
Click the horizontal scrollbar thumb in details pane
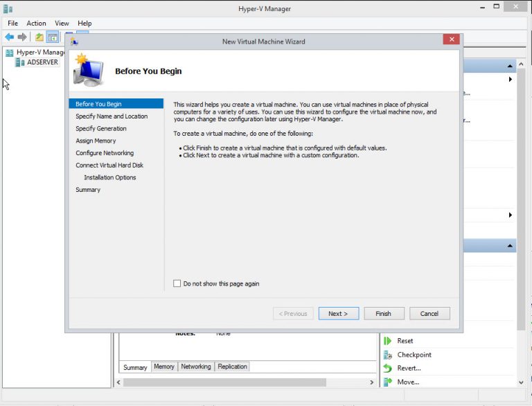224,382
